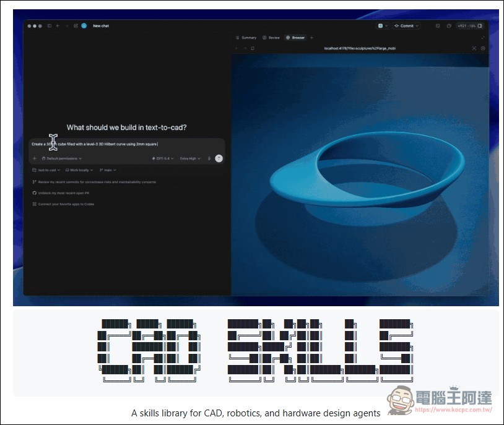This screenshot has height=425, width=504.
Task: Open the Work locally dropdown
Action: pyautogui.click(x=79, y=170)
